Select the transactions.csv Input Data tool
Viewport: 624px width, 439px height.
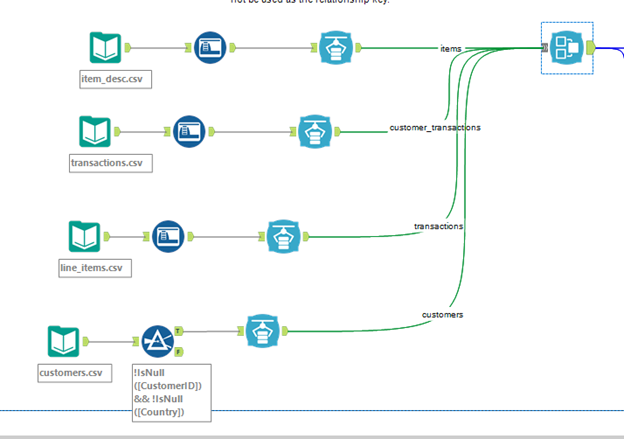pos(95,132)
